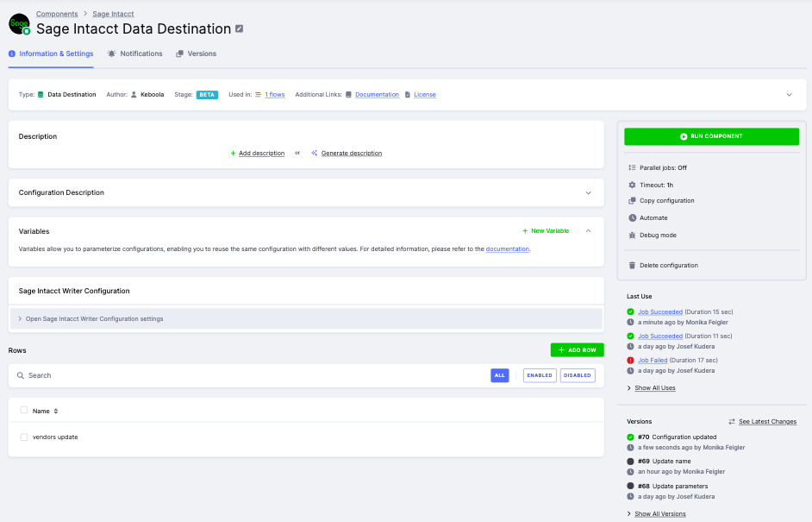812x522 pixels.
Task: Click the Documentation book icon
Action: pos(348,95)
